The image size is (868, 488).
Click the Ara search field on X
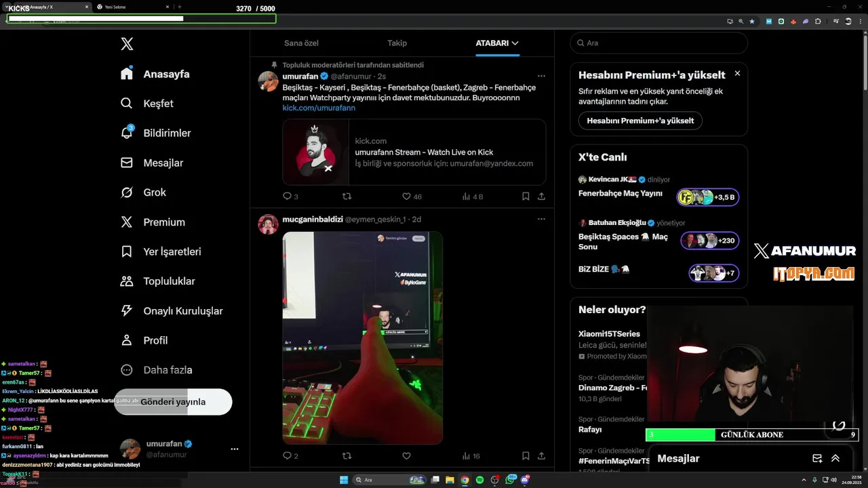click(658, 43)
